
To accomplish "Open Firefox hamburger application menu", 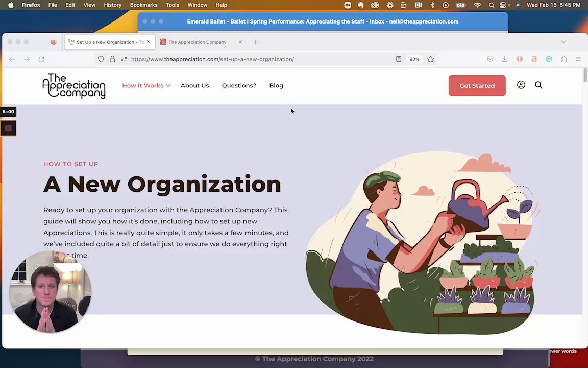I will pos(578,59).
